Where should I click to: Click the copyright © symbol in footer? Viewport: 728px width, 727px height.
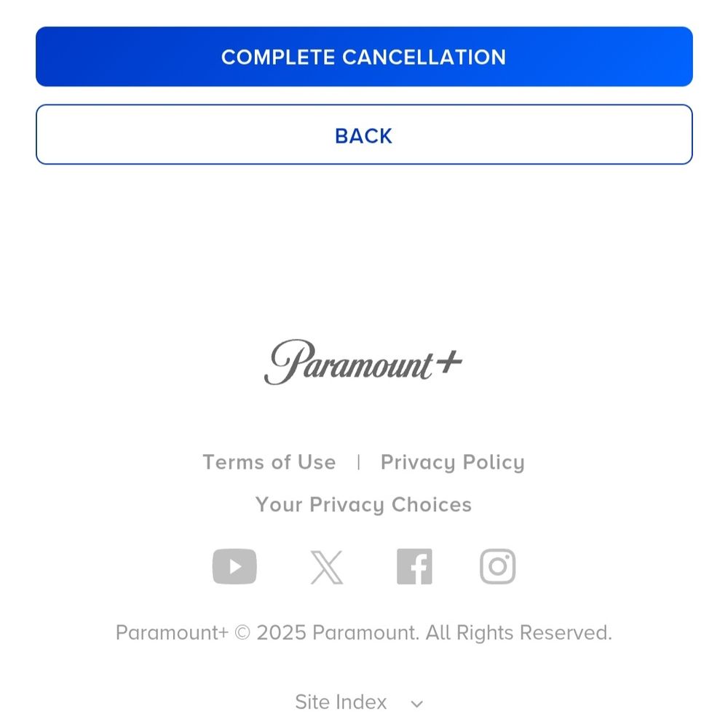point(242,632)
